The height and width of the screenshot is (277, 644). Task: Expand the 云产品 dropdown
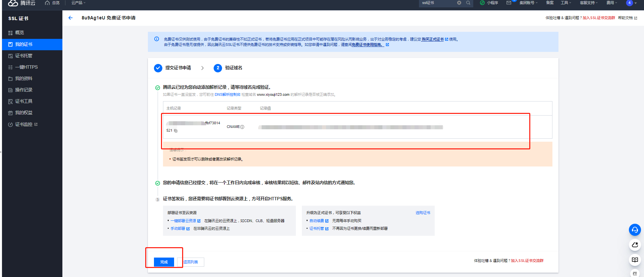(78, 3)
